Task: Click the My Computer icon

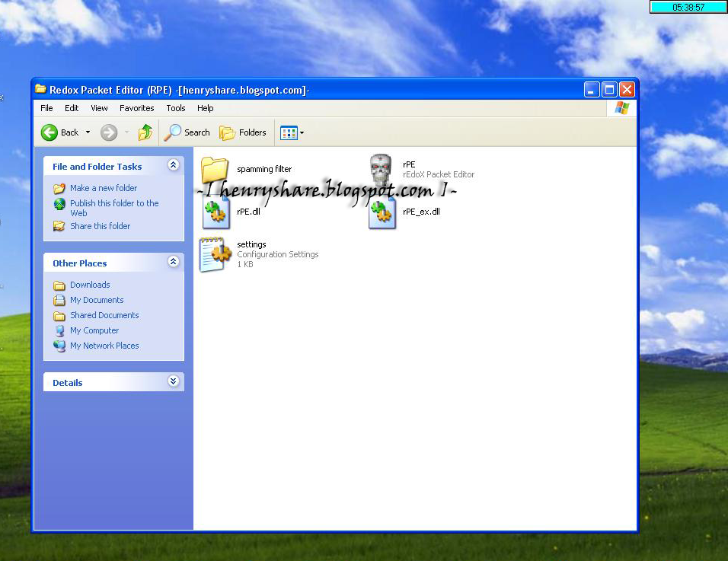Action: (59, 331)
